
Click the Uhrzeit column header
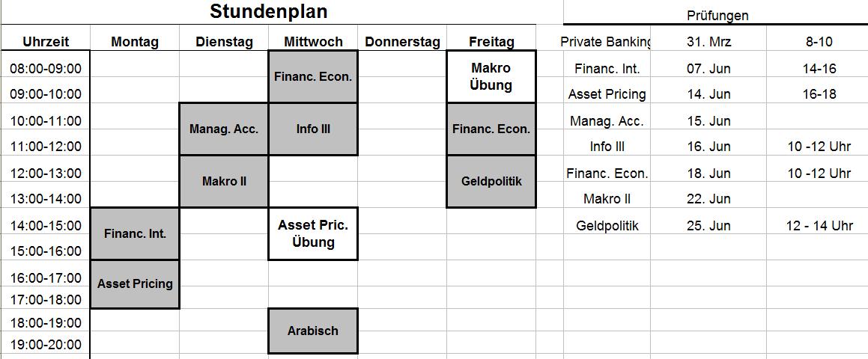[46, 42]
